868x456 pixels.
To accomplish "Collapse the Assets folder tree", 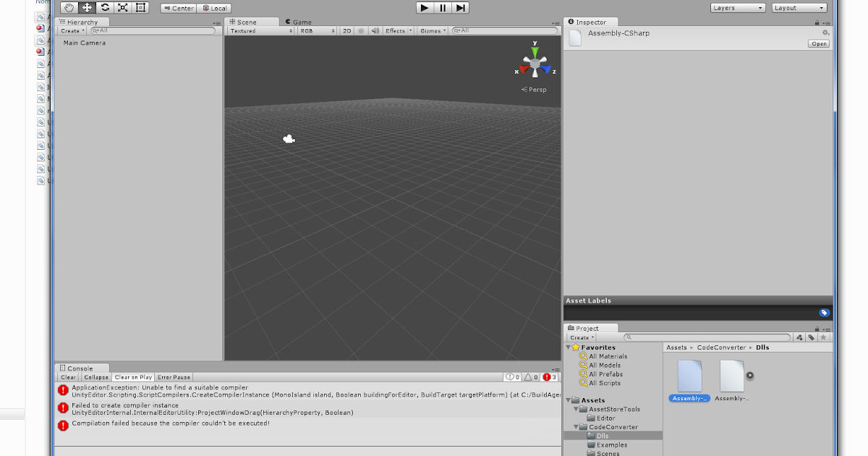I will (569, 400).
